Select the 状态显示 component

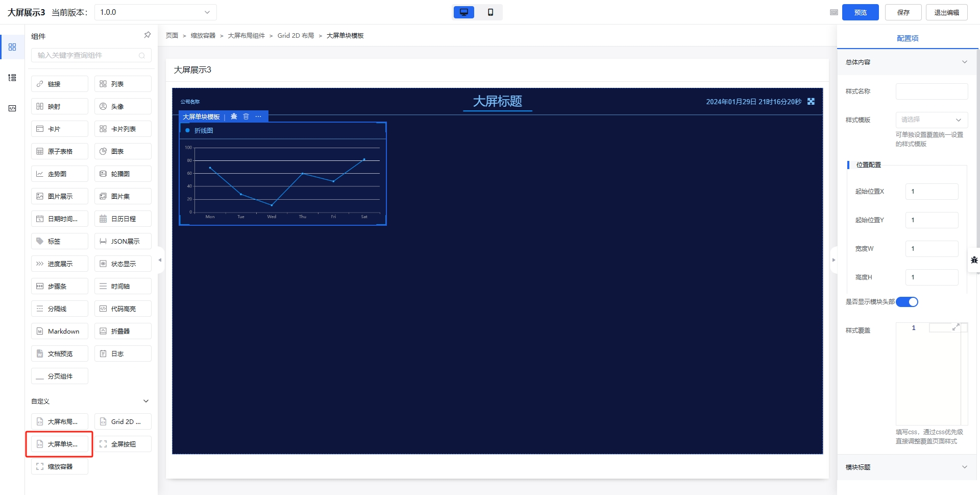123,264
